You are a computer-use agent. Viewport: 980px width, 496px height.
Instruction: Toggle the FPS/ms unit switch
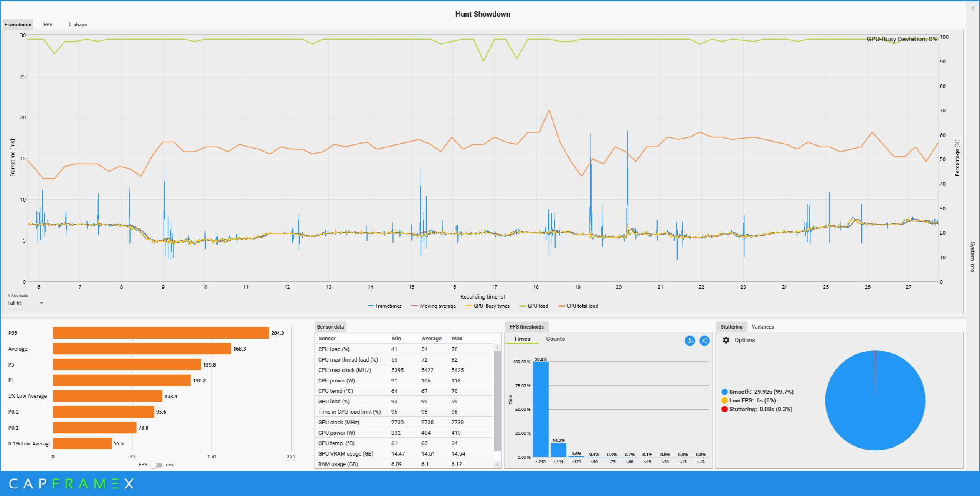click(x=156, y=465)
